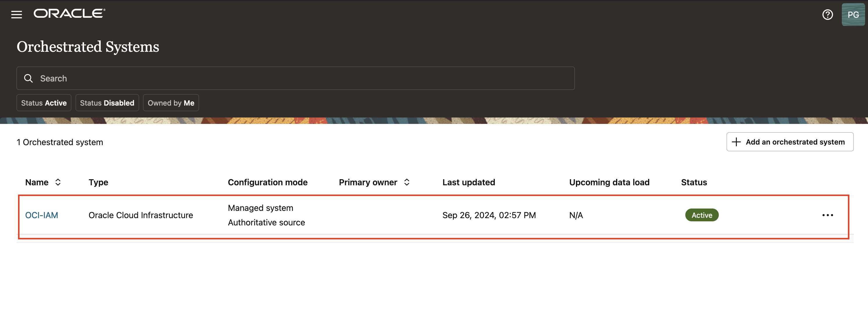Click the Type column header
Screen dimensions: 868x324
(98, 182)
